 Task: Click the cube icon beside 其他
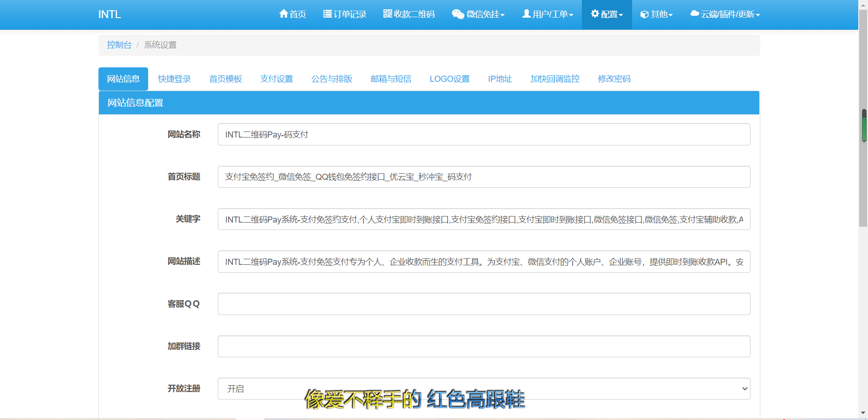pyautogui.click(x=645, y=14)
